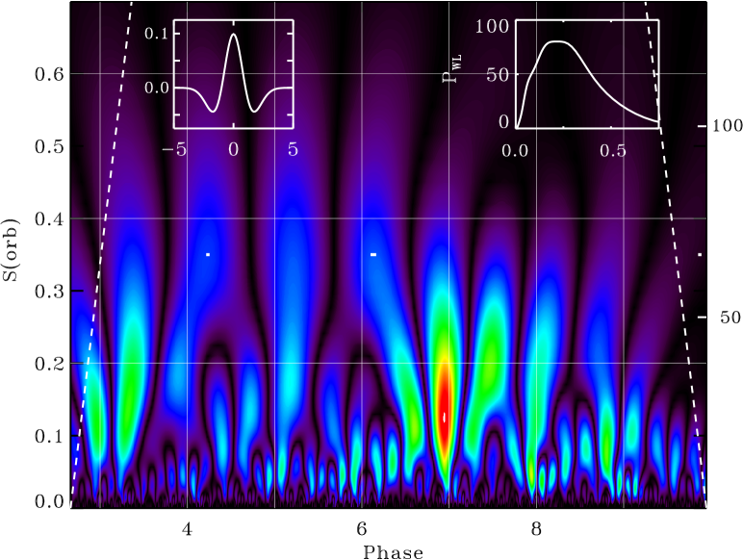Click the power inset y-label '100' top

492,26
